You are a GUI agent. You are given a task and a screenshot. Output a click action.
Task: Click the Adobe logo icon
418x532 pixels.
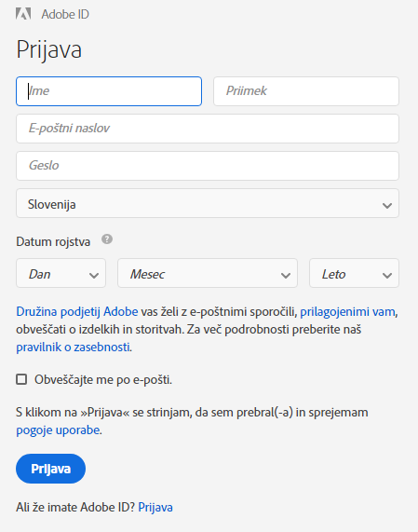point(23,14)
